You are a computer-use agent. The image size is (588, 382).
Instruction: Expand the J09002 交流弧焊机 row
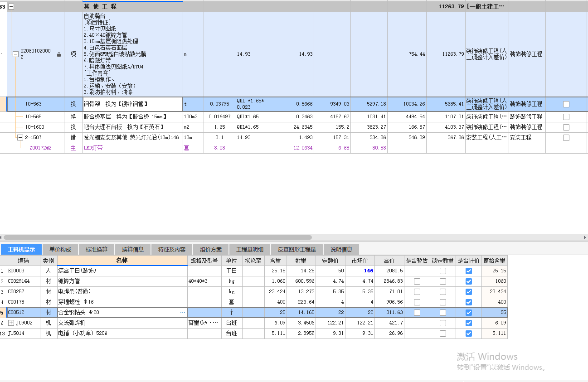click(11, 323)
